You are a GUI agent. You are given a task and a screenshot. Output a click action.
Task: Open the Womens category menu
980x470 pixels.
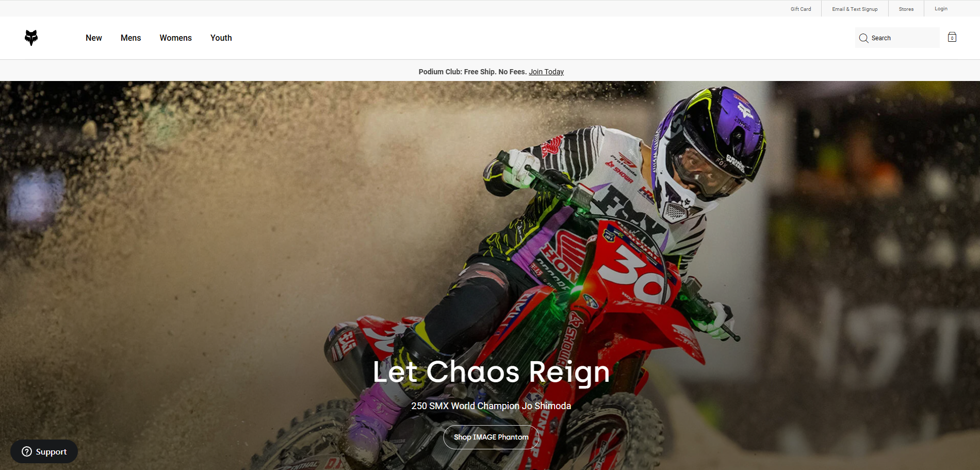pyautogui.click(x=176, y=38)
